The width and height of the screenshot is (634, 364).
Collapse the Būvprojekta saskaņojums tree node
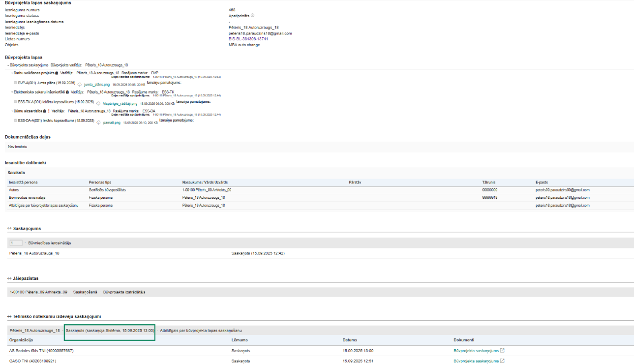coord(8,65)
